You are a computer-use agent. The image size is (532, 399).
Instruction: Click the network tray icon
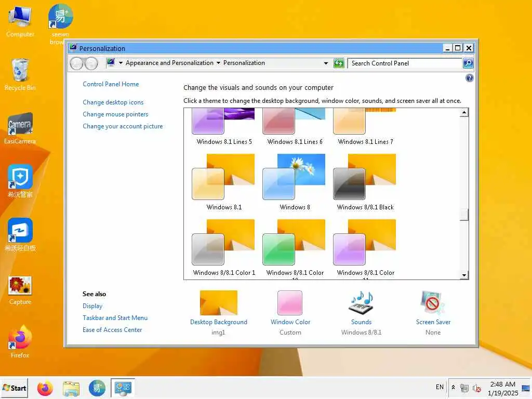464,388
